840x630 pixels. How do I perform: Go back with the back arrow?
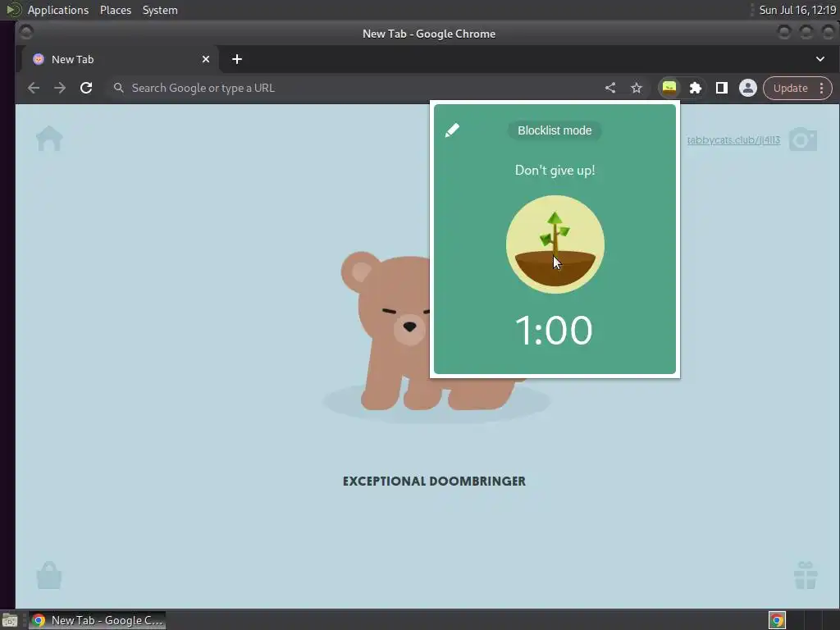[x=33, y=88]
